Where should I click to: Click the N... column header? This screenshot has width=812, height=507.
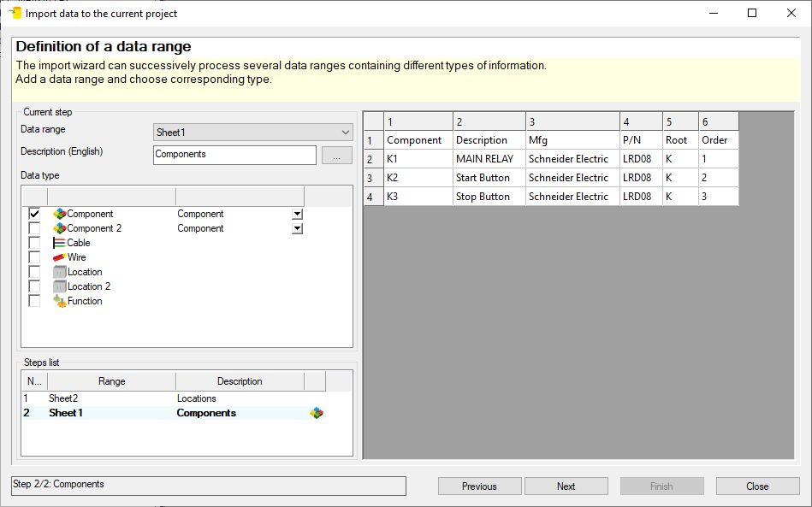tap(35, 381)
